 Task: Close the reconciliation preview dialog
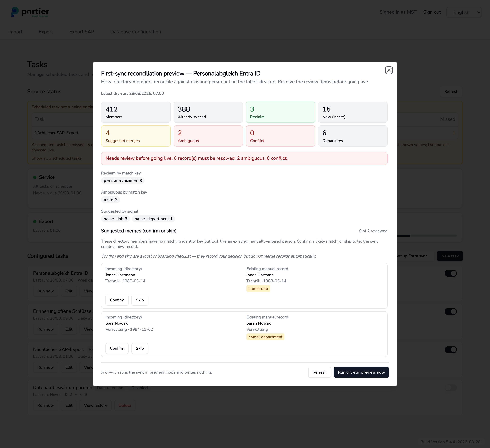[x=389, y=70]
